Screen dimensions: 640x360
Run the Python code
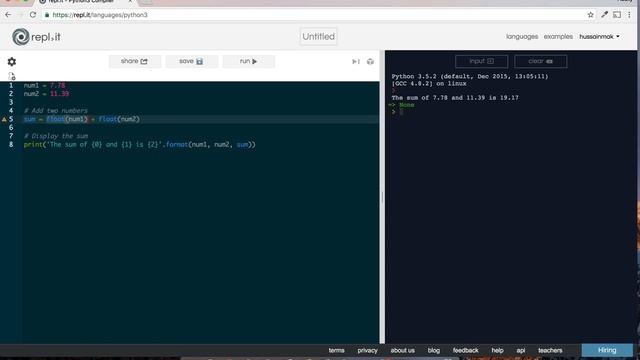[248, 61]
